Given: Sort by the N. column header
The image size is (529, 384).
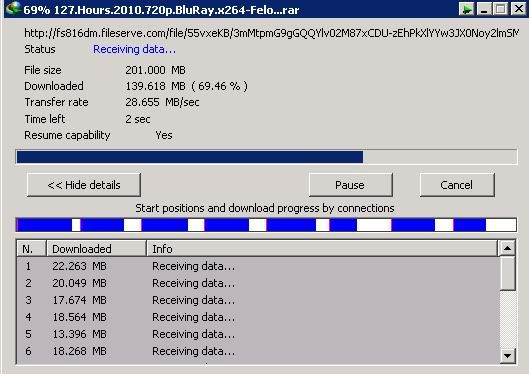Looking at the screenshot, I should coord(31,249).
